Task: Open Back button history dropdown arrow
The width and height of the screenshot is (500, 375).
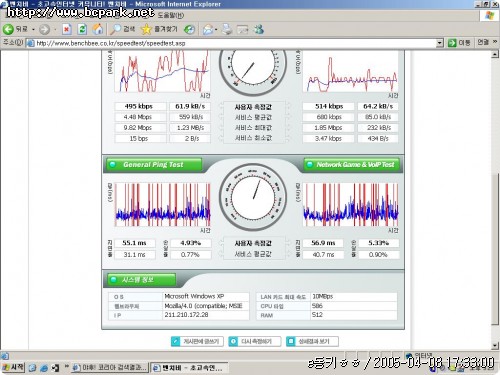Action: [33, 30]
